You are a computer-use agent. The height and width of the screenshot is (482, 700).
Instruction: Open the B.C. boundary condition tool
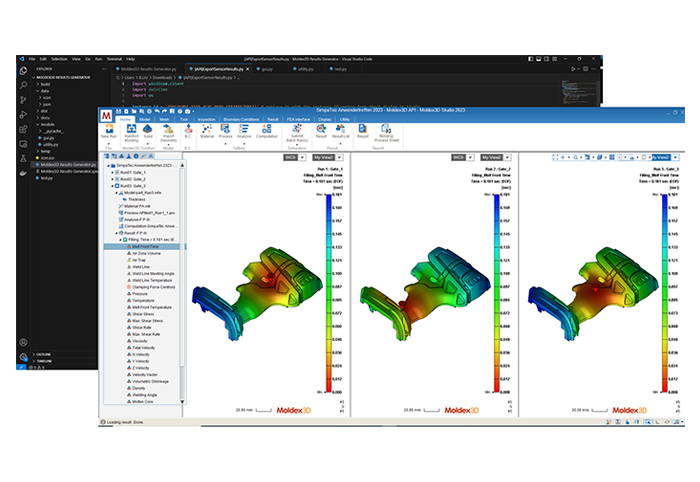[x=188, y=131]
